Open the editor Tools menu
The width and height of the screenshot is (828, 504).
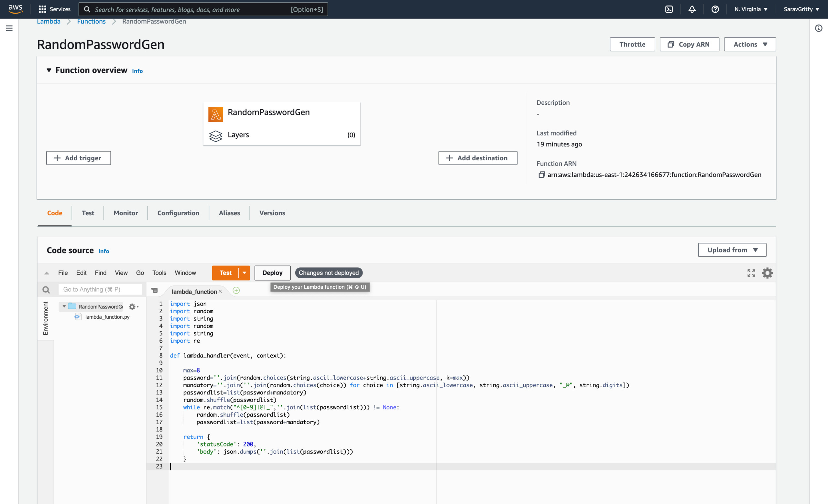159,273
